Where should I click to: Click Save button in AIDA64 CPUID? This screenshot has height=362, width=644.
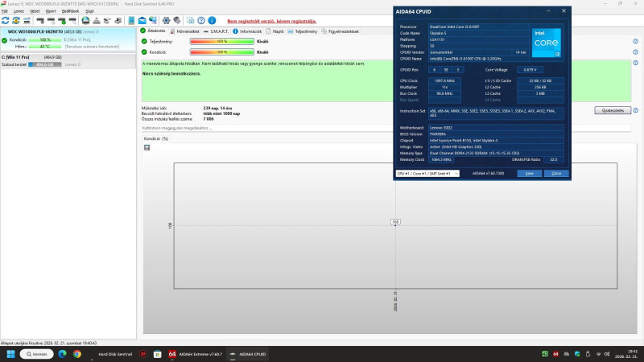530,174
